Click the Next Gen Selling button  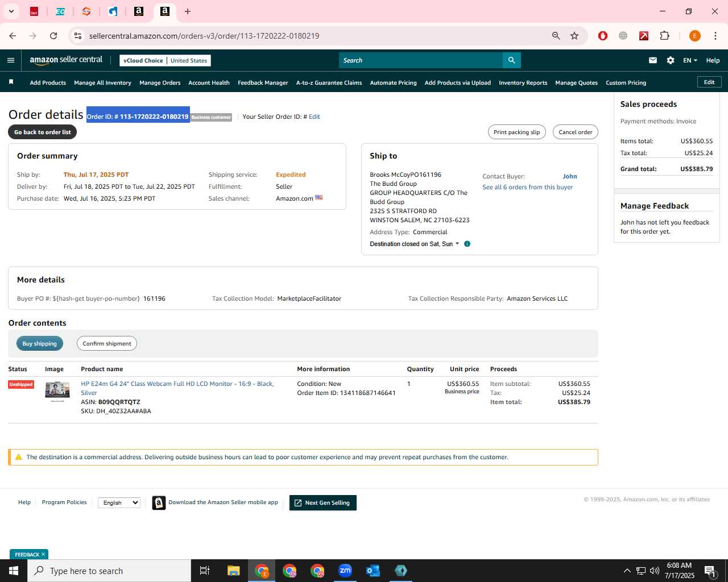[323, 502]
